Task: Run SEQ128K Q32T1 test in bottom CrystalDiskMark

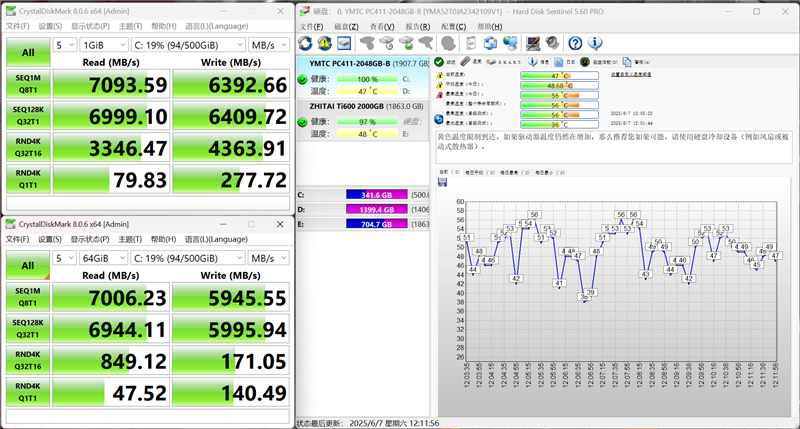Action: [x=28, y=329]
